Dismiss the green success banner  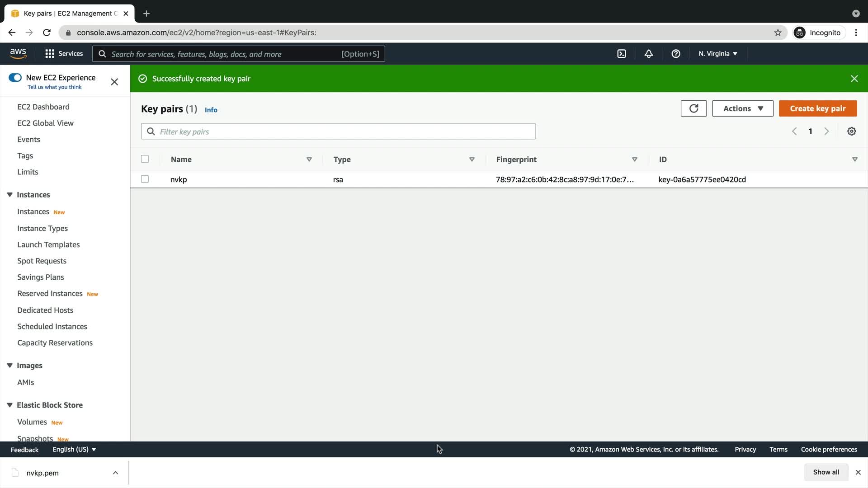pyautogui.click(x=854, y=79)
